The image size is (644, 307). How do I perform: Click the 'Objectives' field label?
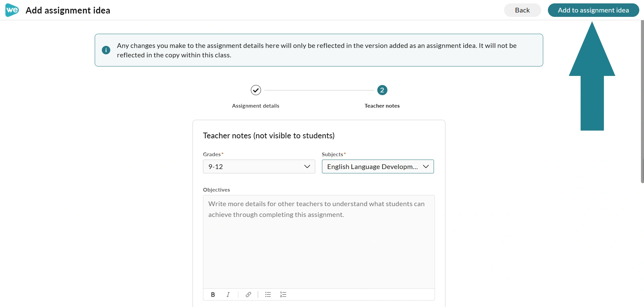(x=216, y=190)
